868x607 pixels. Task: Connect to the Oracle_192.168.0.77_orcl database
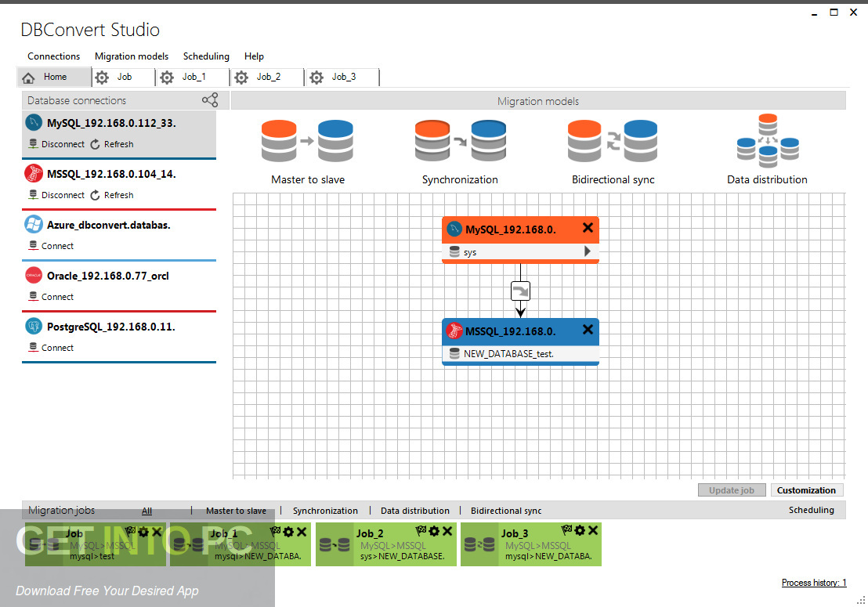point(51,297)
